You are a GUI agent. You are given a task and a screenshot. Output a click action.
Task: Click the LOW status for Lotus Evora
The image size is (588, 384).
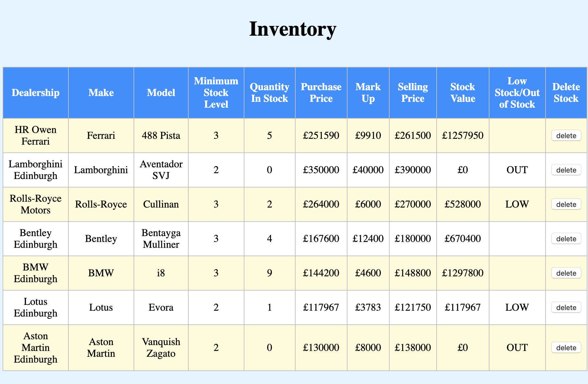click(517, 307)
